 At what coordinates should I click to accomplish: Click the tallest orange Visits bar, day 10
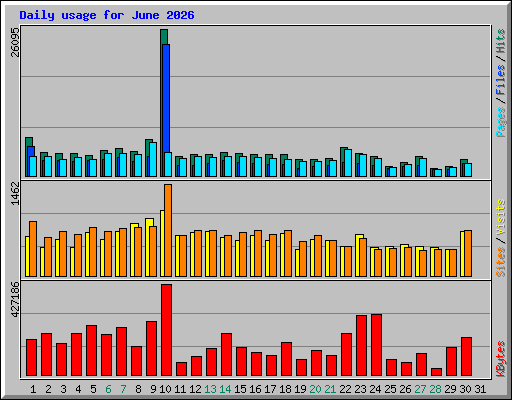pyautogui.click(x=168, y=230)
